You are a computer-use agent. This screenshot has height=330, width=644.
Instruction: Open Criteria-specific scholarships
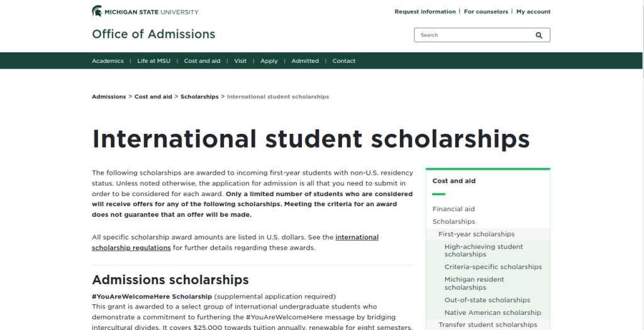tap(493, 267)
